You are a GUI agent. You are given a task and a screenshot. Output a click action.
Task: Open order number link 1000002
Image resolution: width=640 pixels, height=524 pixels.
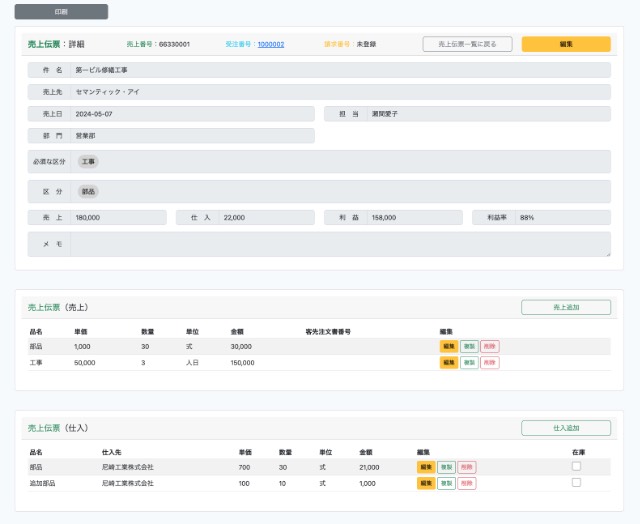point(271,44)
